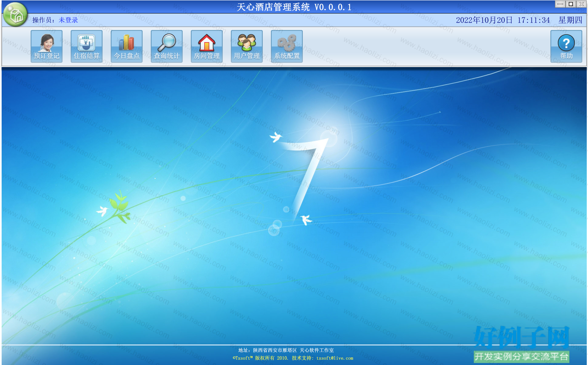This screenshot has height=365, width=588.
Task: Maximize the hotel management window
Action: point(571,4)
